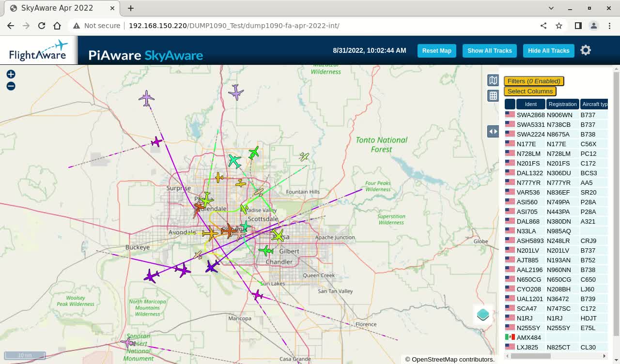Share this page
Viewport: 620px width, 364px height.
543,26
